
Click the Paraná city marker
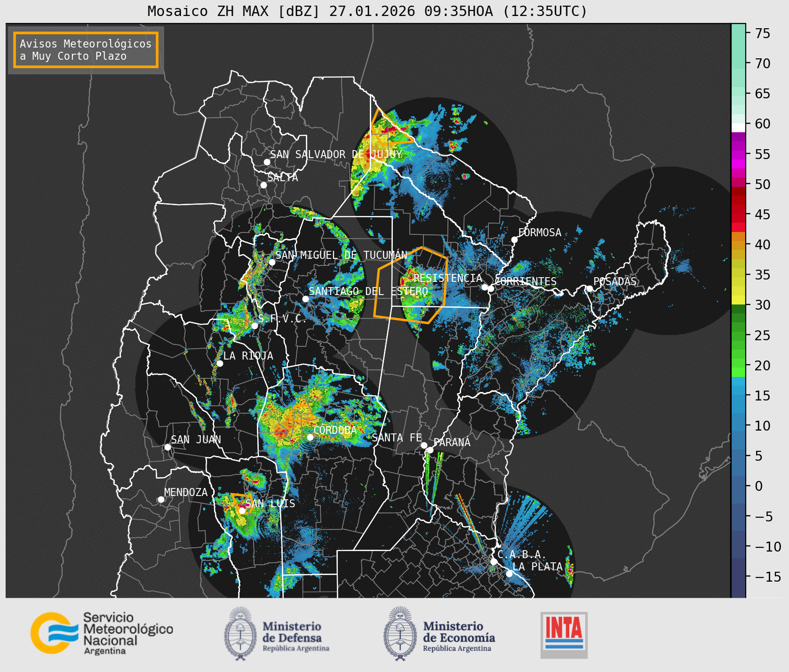pos(430,450)
